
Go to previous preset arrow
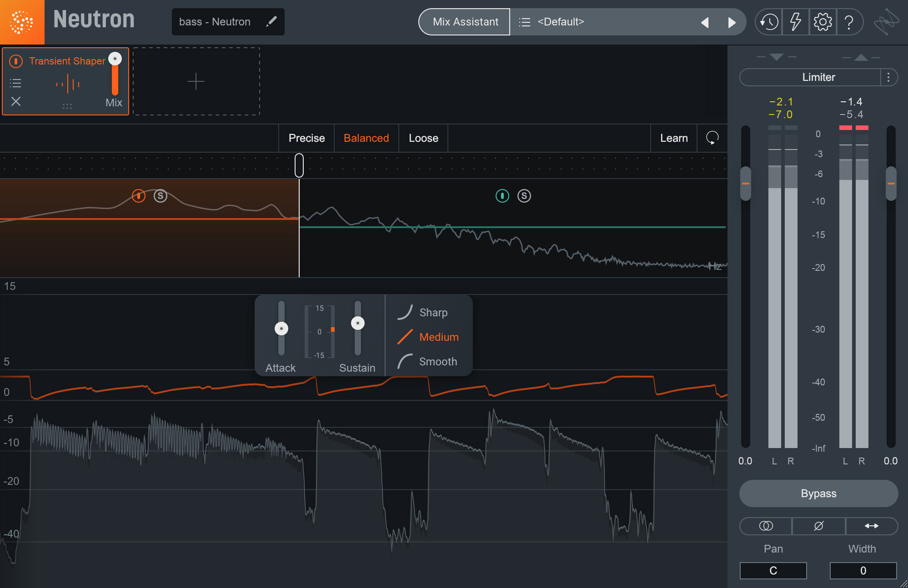(x=705, y=22)
